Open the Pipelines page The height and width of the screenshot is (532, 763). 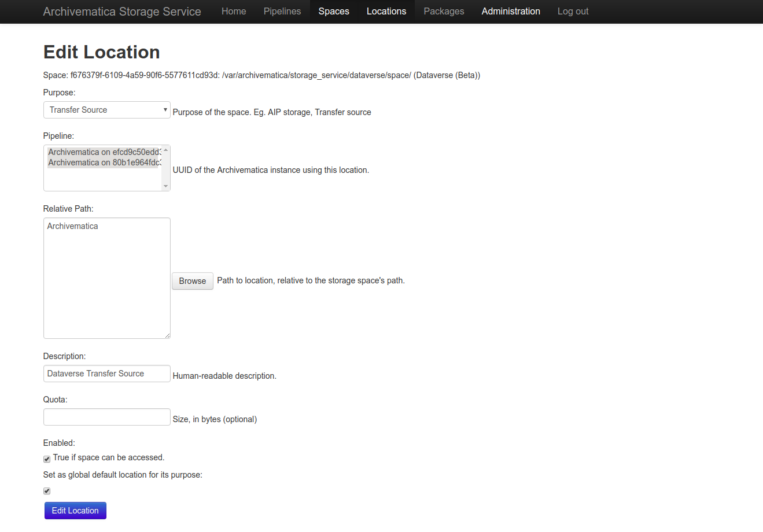pyautogui.click(x=282, y=11)
